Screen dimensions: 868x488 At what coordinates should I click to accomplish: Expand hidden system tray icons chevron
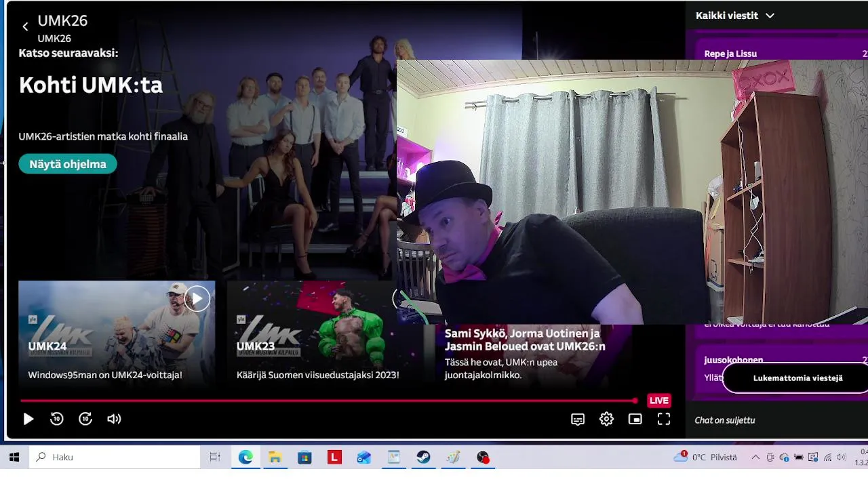[755, 457]
